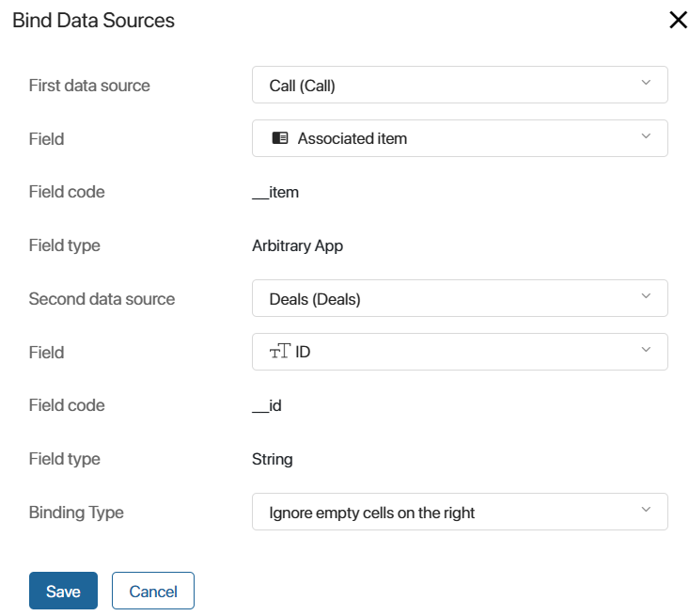Click the First data source label
Image resolution: width=689 pixels, height=616 pixels.
(x=89, y=86)
